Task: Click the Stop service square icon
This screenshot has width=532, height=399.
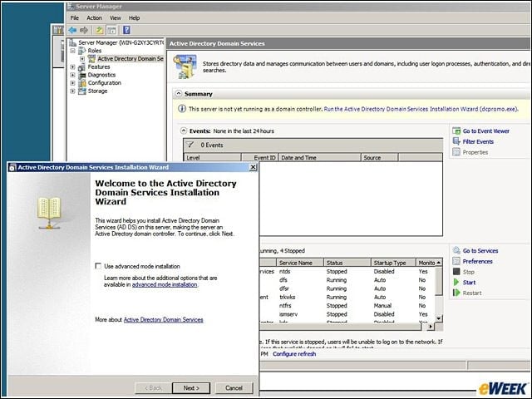Action: click(x=456, y=272)
